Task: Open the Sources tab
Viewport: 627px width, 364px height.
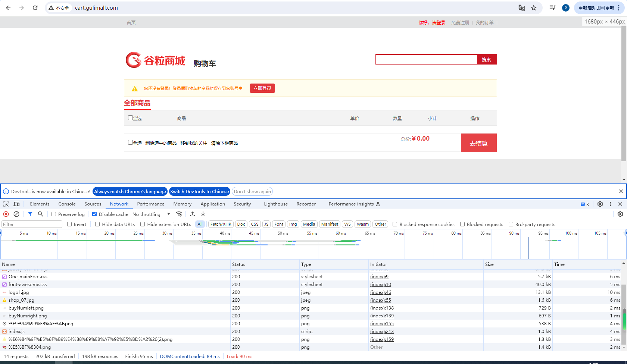Action: coord(93,204)
